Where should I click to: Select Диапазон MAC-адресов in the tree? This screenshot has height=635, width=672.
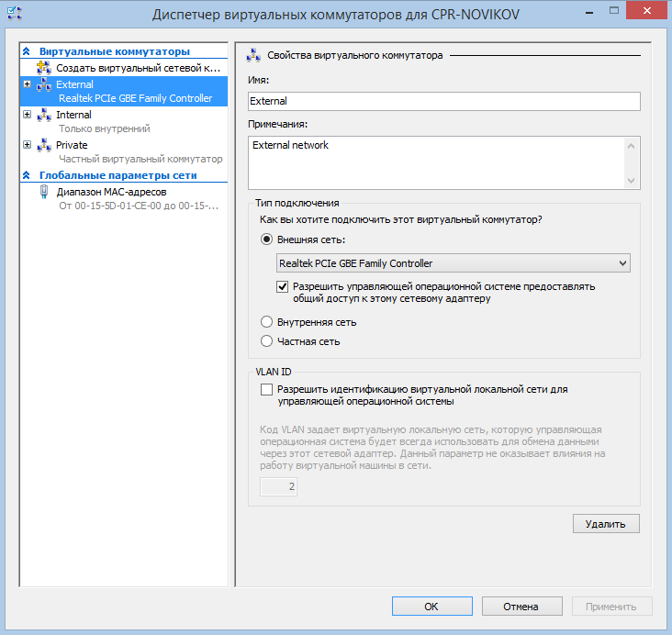[x=111, y=192]
